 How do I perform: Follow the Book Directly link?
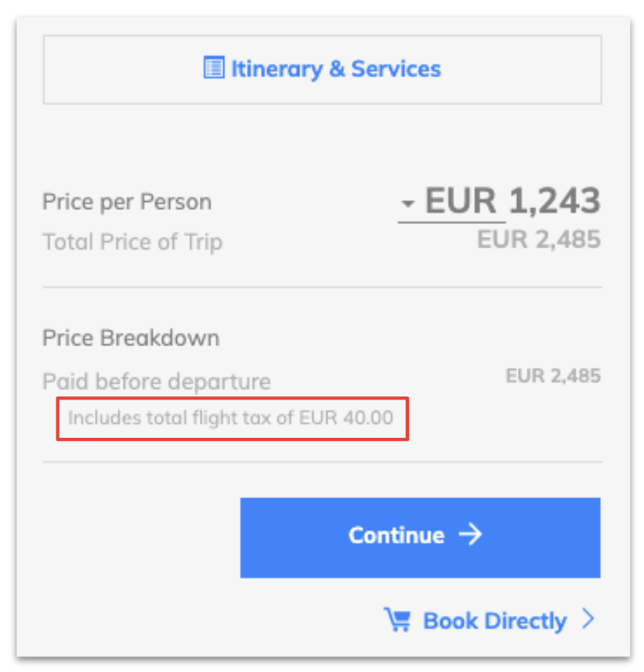(x=489, y=620)
